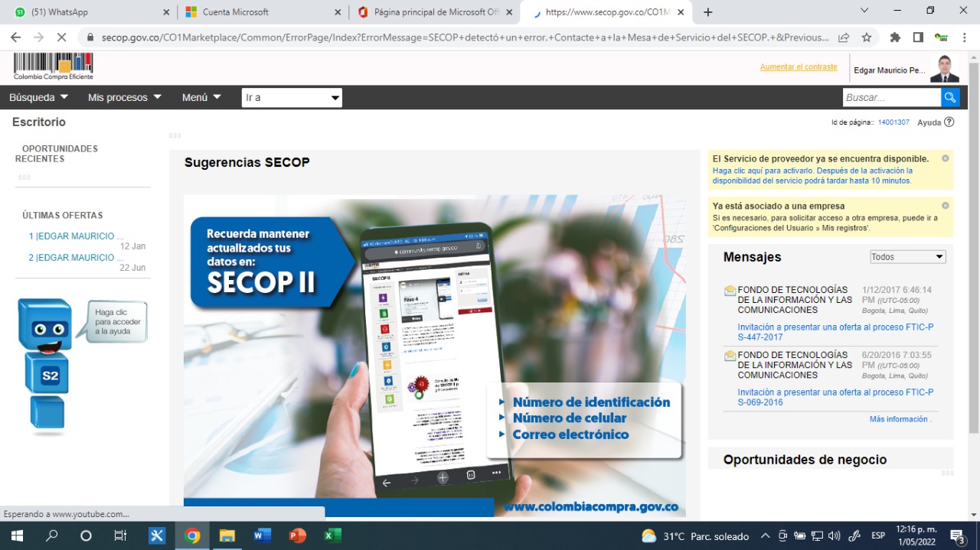Open page id 14001307 link
The height and width of the screenshot is (550, 980).
(893, 122)
